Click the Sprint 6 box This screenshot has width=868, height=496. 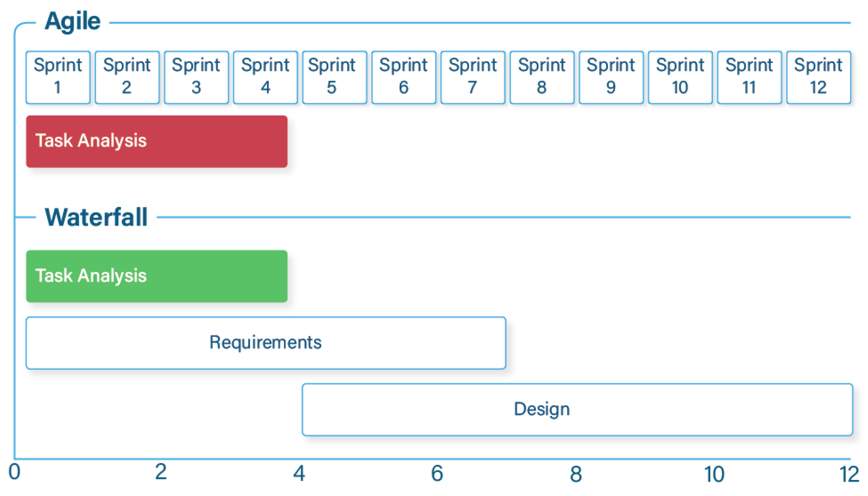[x=404, y=77]
